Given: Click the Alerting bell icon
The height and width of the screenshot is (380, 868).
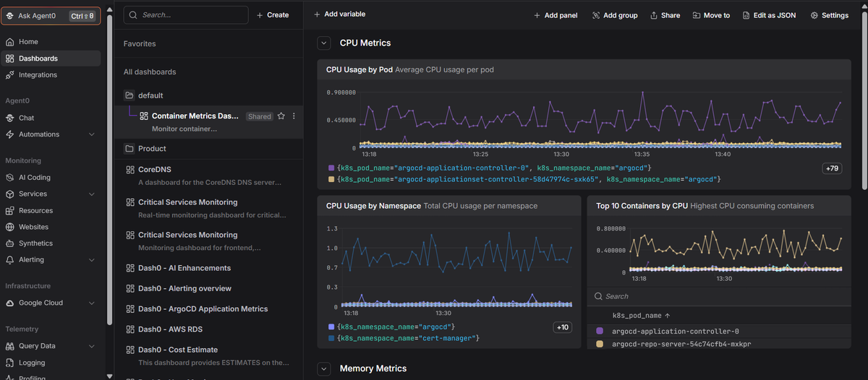Looking at the screenshot, I should pos(10,260).
